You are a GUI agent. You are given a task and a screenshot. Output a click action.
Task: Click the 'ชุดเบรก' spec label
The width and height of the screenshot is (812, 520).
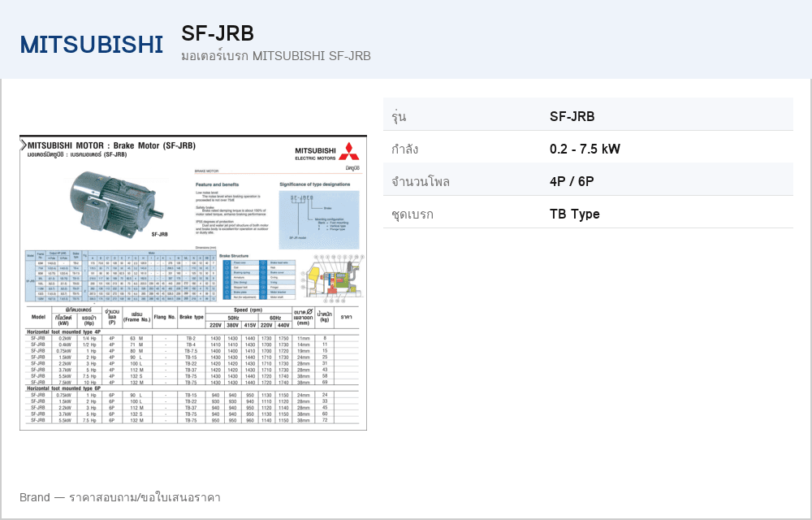412,214
